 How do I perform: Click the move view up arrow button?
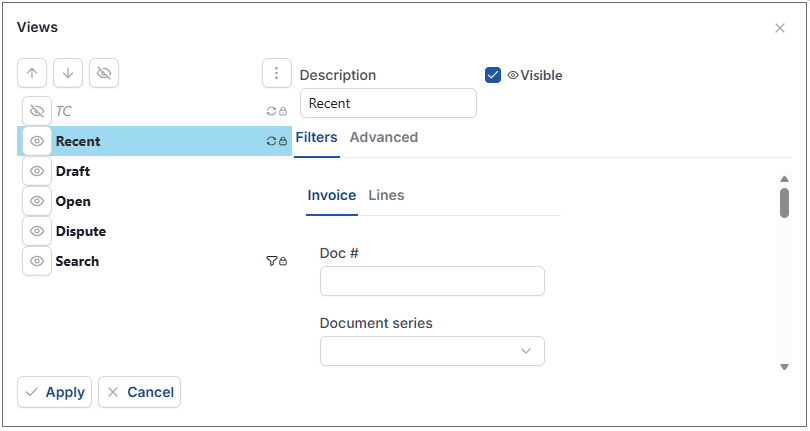pos(32,73)
